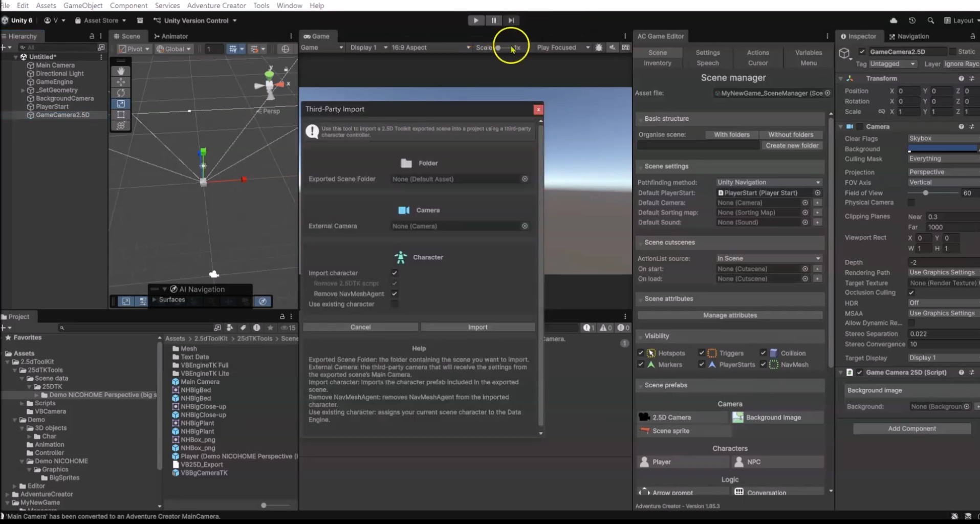Viewport: 980px width, 524px height.
Task: Open the search icon in top bar
Action: (x=930, y=20)
